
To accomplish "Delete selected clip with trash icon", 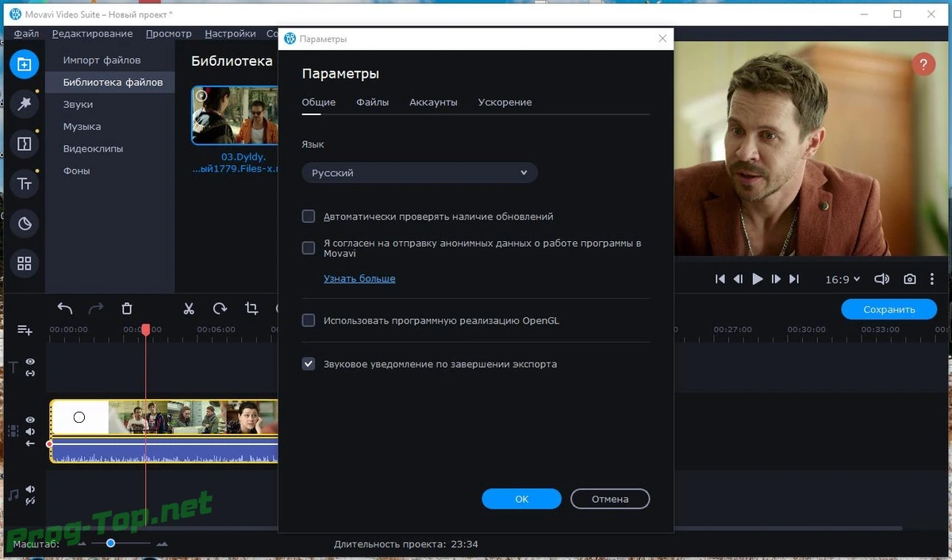I will coord(127,309).
